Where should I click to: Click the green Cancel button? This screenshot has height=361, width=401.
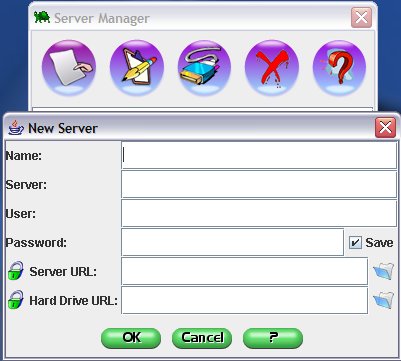point(202,338)
